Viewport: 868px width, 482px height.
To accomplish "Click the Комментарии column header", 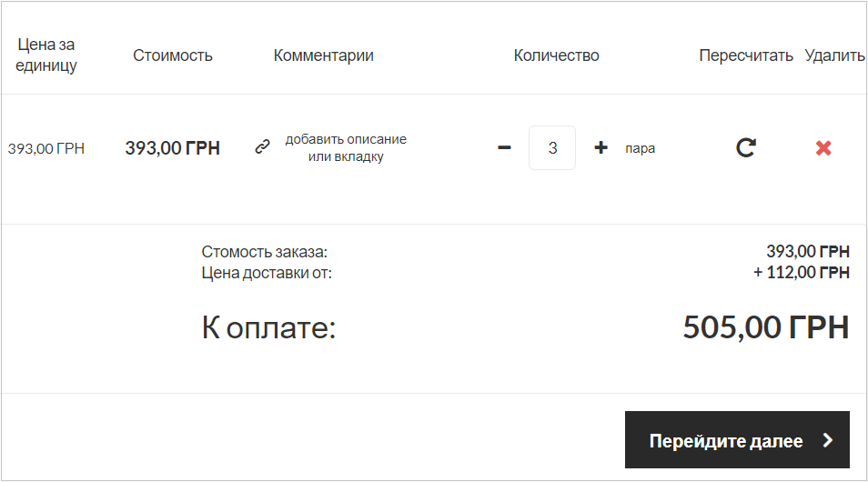I will click(323, 55).
